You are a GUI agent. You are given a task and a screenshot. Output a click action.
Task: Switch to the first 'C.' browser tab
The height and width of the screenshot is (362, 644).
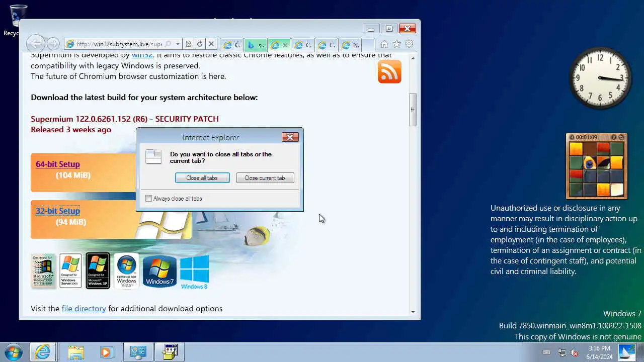click(x=232, y=45)
